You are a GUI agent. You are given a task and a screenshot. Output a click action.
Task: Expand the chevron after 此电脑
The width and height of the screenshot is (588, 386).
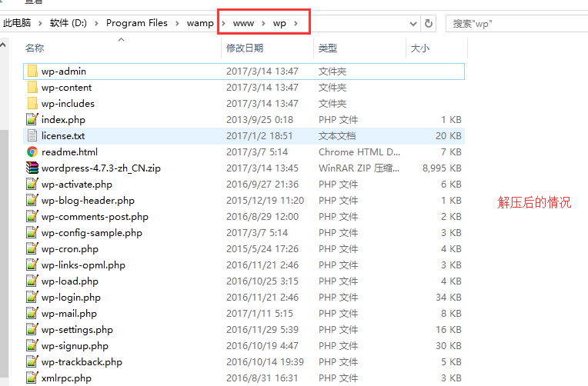coord(40,24)
